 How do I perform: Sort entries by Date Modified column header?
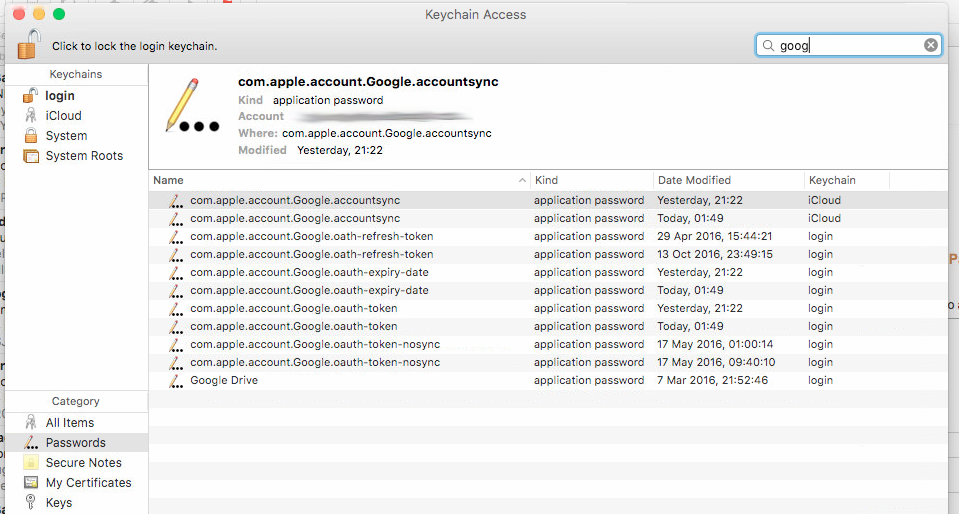728,180
